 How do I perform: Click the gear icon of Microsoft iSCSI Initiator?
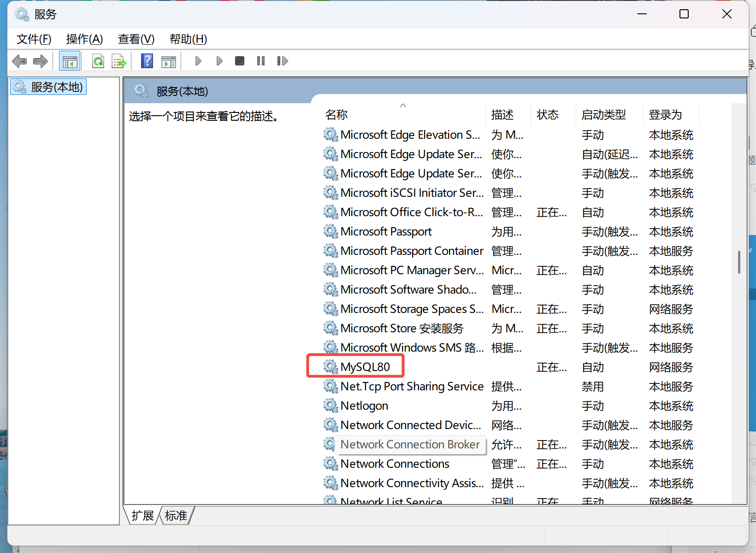[x=330, y=193]
